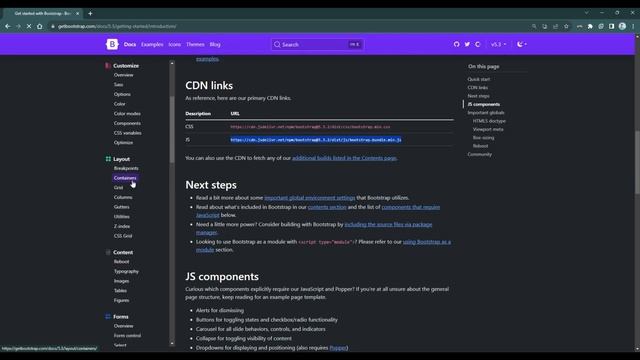This screenshot has width=640, height=360.
Task: Follow using Bootstrap as a module link
Action: pyautogui.click(x=427, y=242)
